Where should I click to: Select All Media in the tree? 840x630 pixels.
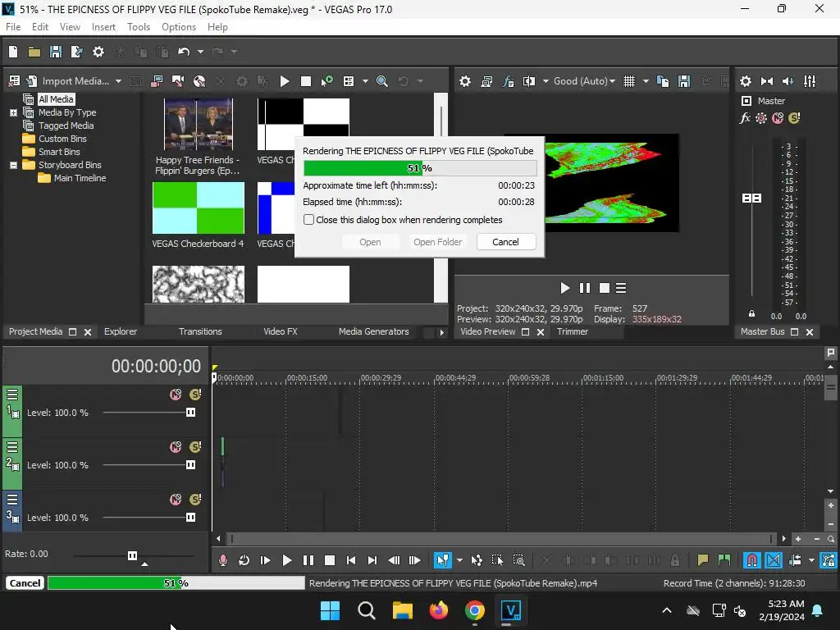56,99
